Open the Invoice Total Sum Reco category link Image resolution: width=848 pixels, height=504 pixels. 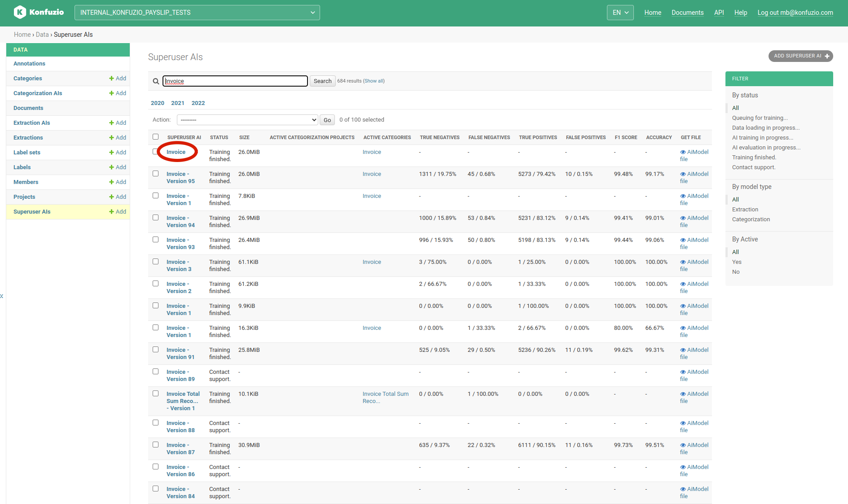[386, 398]
